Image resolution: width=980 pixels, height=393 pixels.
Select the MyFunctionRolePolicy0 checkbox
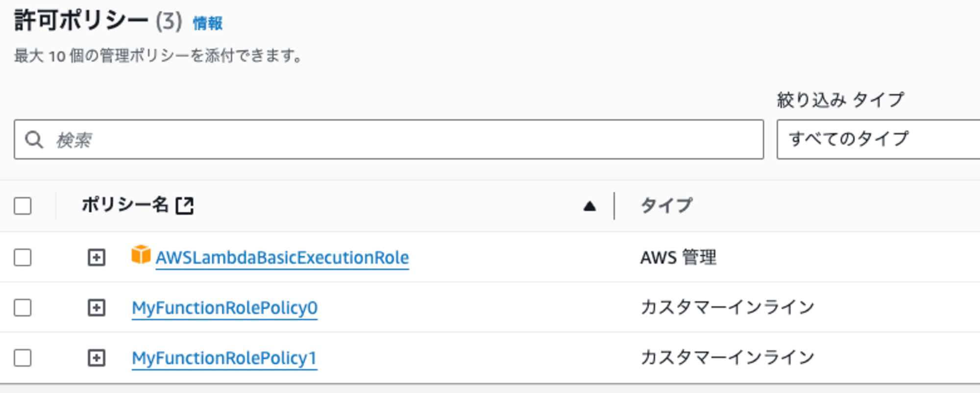coord(23,308)
